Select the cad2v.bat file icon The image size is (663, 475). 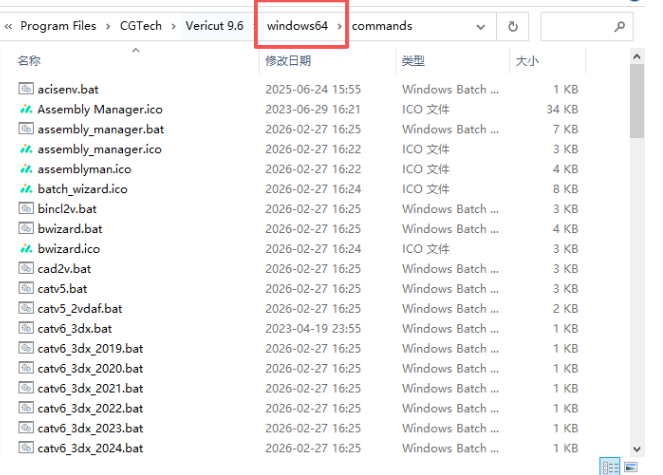(x=26, y=268)
